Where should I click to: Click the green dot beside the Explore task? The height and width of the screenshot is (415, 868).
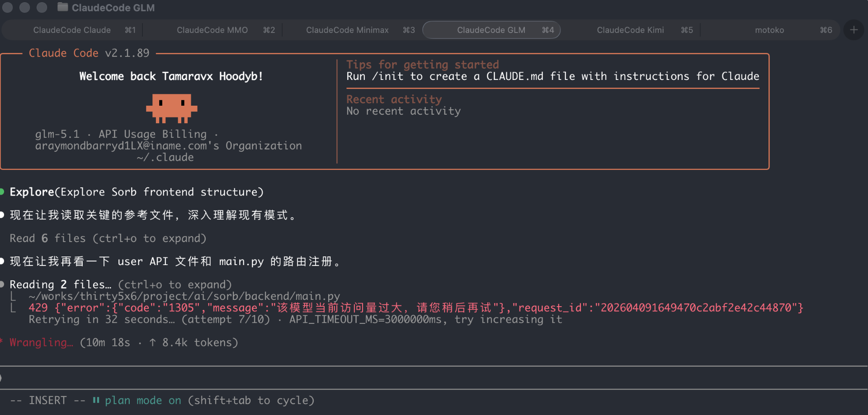coord(2,192)
